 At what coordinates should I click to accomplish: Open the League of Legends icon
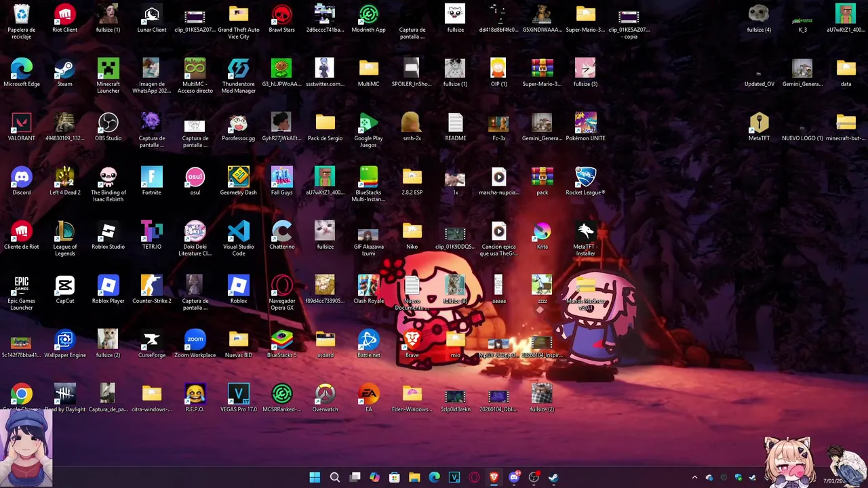coord(65,232)
